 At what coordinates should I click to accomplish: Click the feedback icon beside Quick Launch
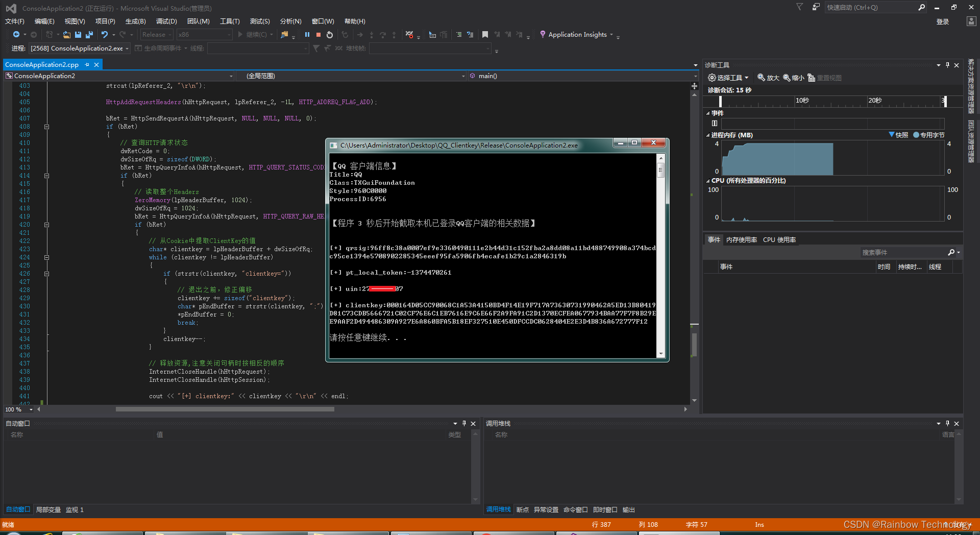point(816,7)
